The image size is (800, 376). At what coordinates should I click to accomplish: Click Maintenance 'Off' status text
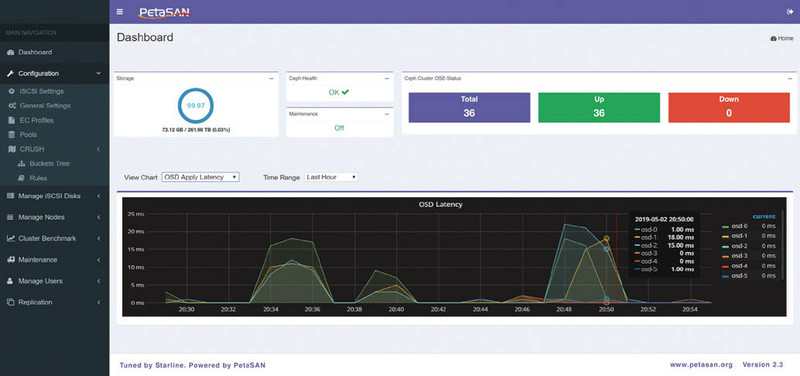339,128
